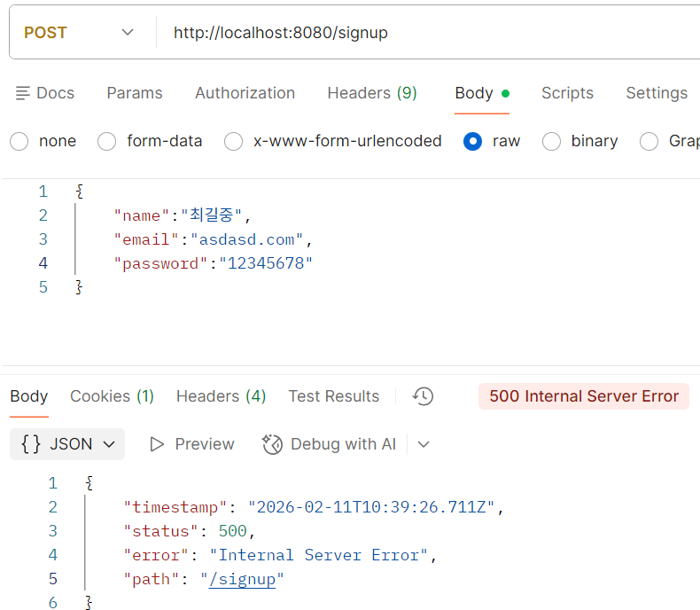Select the raw body type
This screenshot has width=700, height=610.
tap(473, 141)
